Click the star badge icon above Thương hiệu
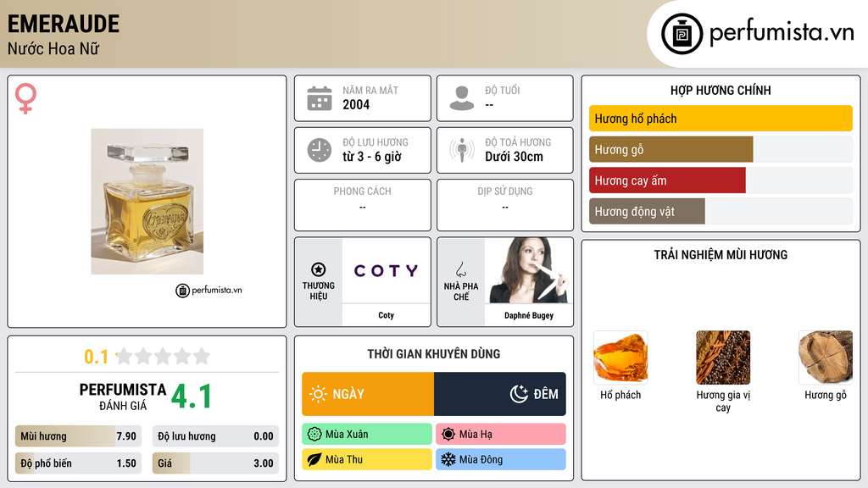The width and height of the screenshot is (868, 488). tap(319, 269)
